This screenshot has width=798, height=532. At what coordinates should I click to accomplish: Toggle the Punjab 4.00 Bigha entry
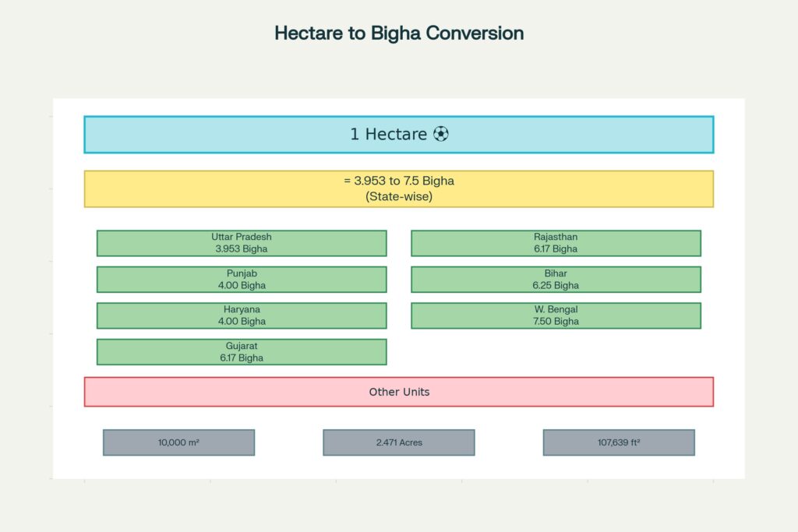click(242, 279)
